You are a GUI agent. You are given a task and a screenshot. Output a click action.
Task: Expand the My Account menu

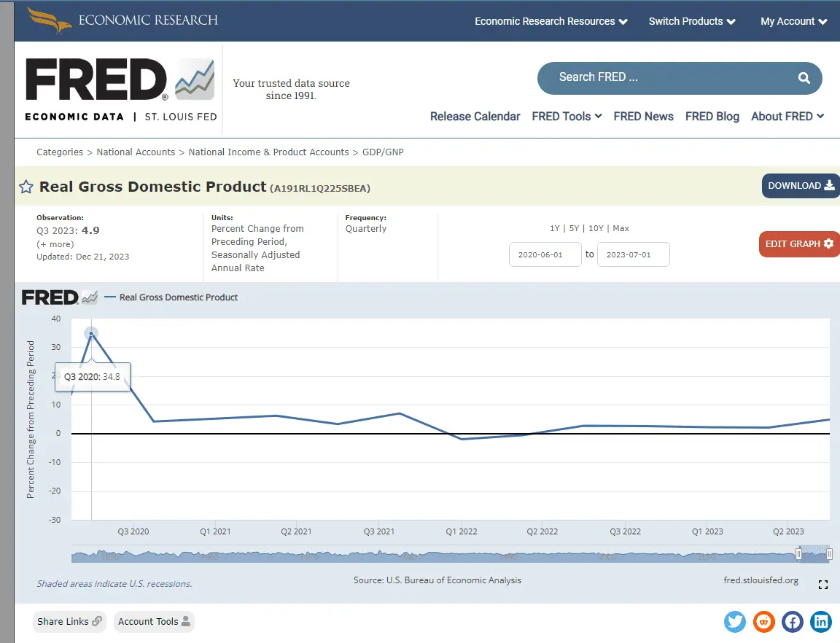click(793, 21)
